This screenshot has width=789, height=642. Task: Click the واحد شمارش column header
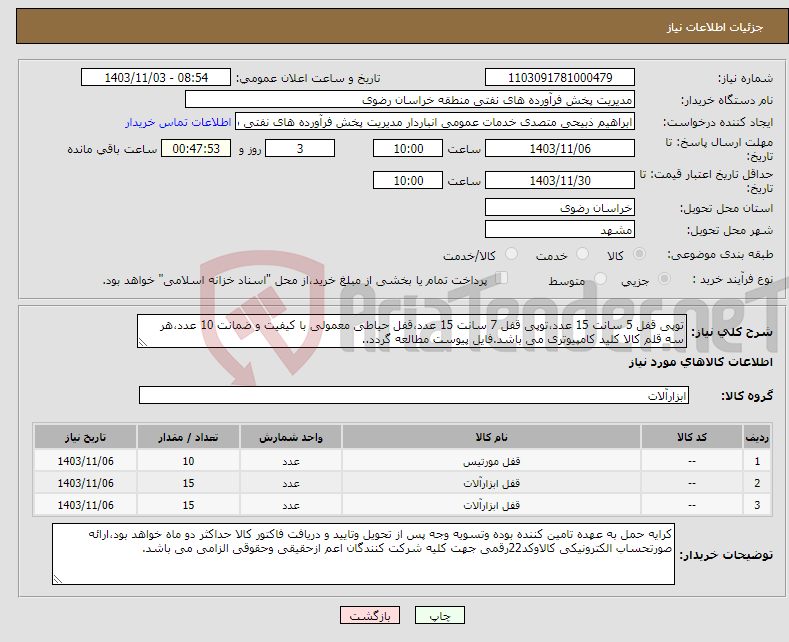(x=291, y=437)
